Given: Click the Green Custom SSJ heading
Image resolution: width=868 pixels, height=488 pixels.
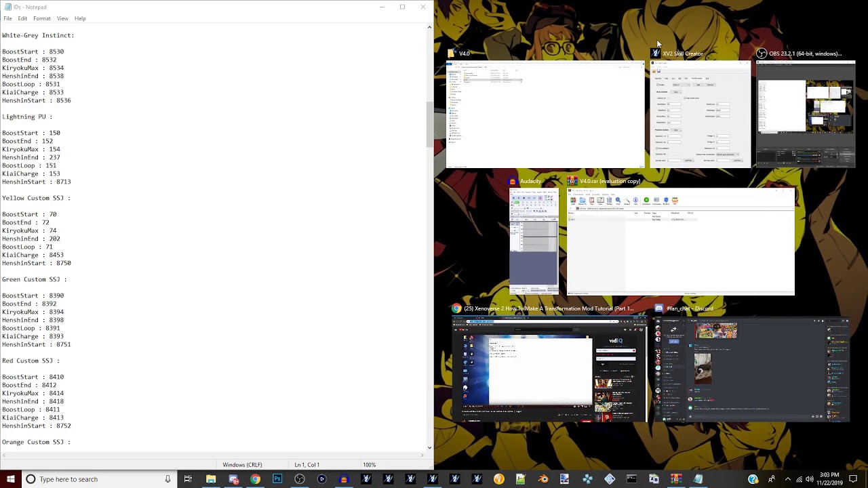Looking at the screenshot, I should click(x=35, y=279).
